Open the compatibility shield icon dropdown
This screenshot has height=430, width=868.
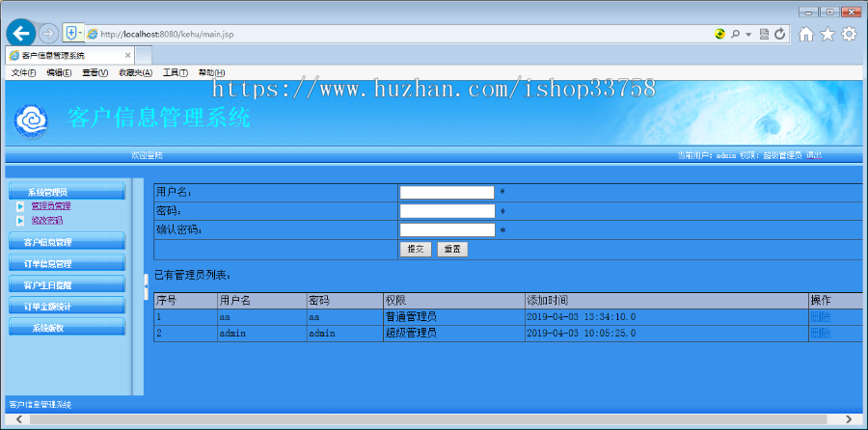pos(73,33)
